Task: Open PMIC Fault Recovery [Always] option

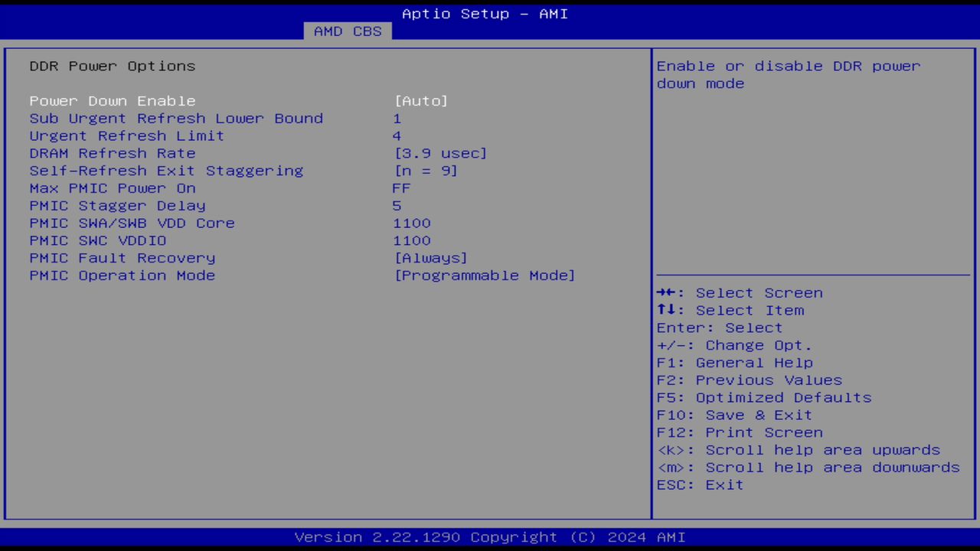Action: [430, 258]
